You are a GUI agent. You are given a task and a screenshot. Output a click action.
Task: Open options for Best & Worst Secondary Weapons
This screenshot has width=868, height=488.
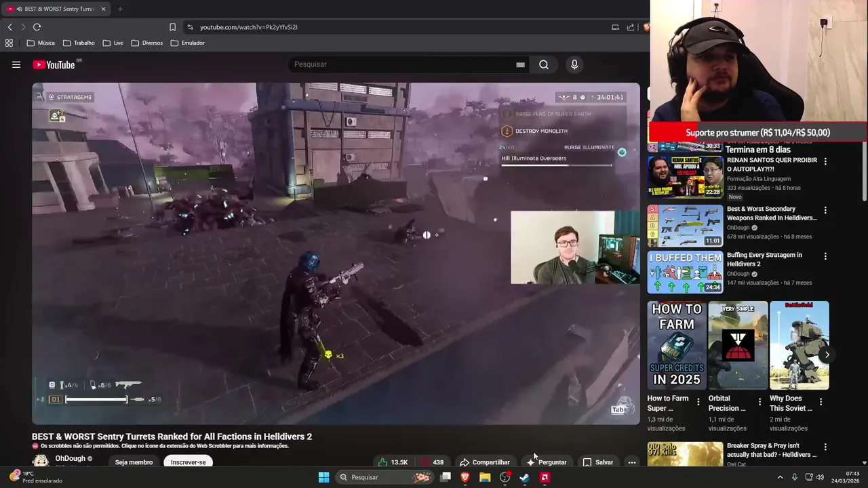[x=825, y=210]
